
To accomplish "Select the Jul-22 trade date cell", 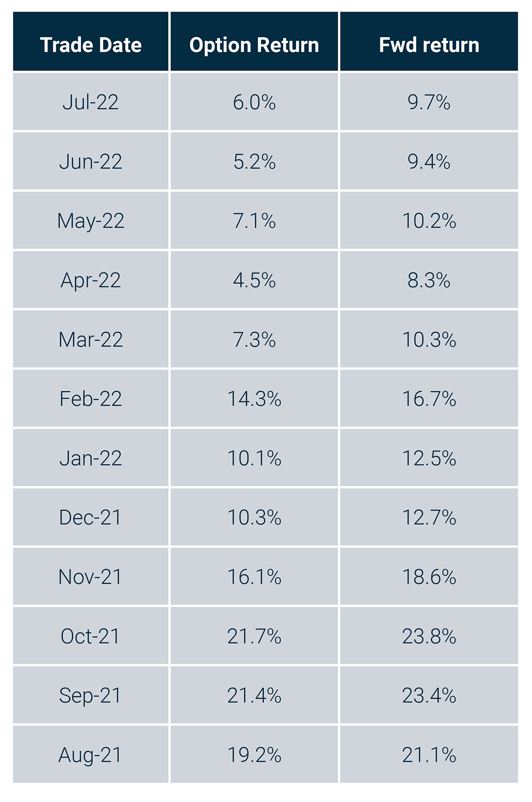I will [x=90, y=102].
